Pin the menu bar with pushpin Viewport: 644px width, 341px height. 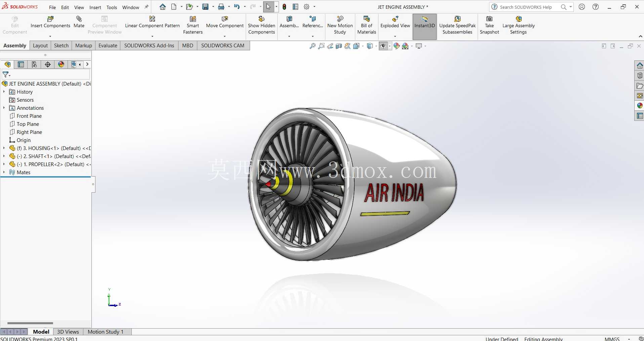point(147,7)
